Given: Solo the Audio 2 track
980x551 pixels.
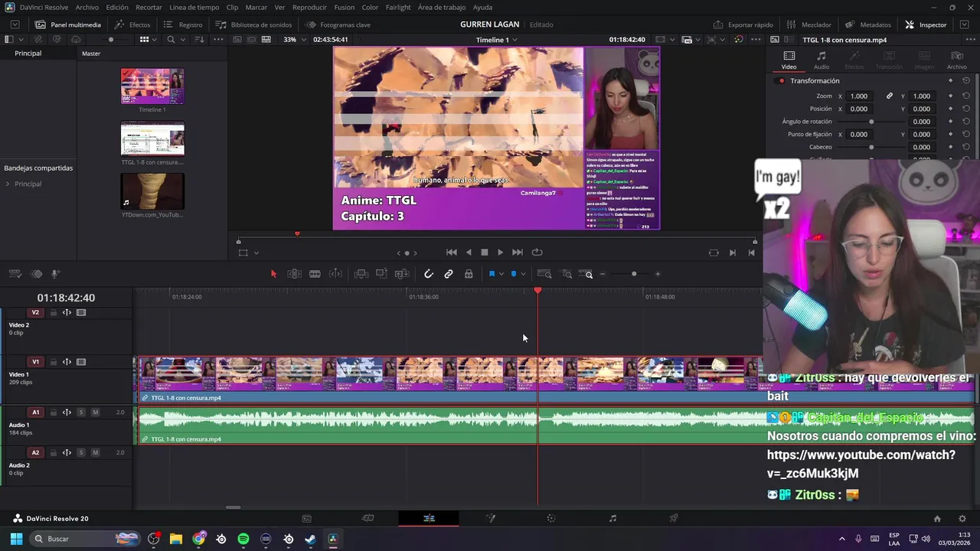Looking at the screenshot, I should click(x=81, y=452).
